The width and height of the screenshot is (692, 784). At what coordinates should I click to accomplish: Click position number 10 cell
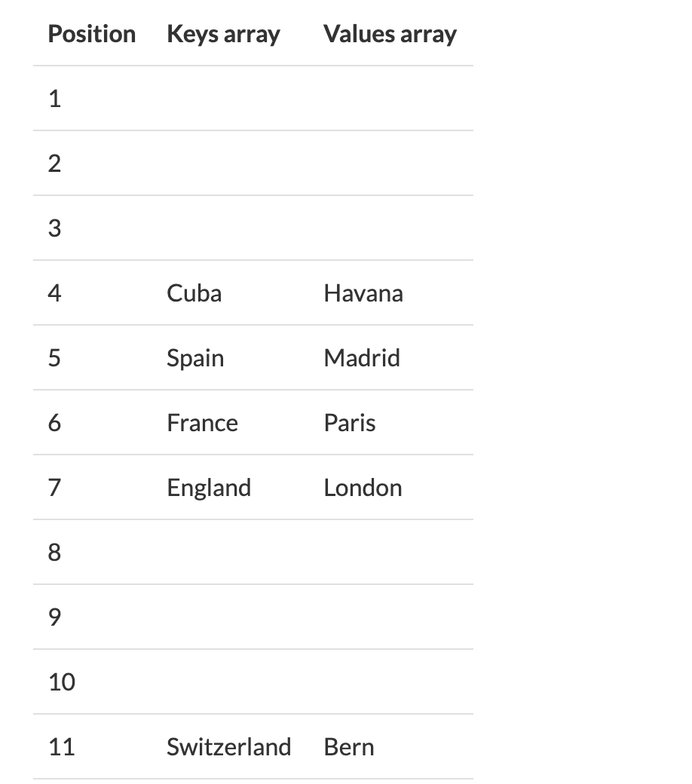tap(62, 682)
